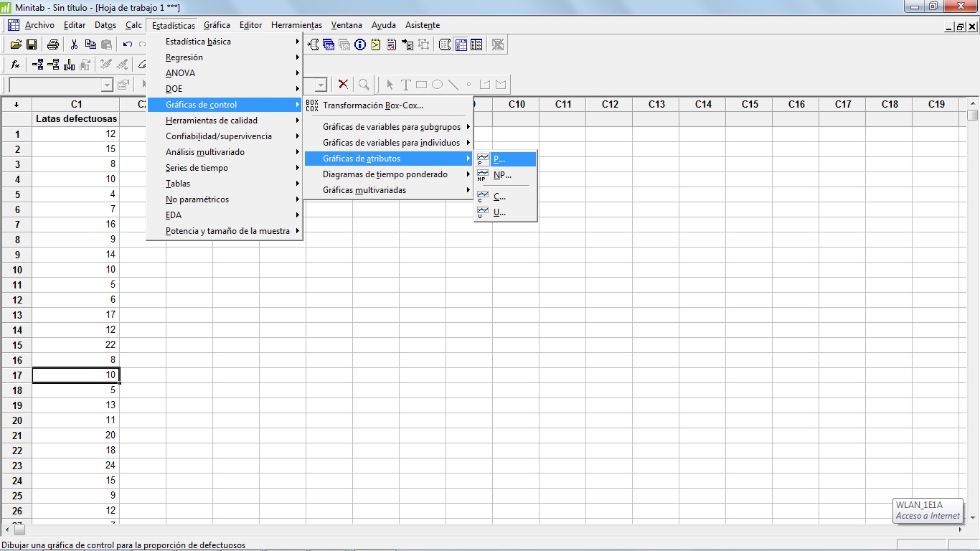Expand the ANOVA submenu
This screenshot has height=551, width=980.
225,73
